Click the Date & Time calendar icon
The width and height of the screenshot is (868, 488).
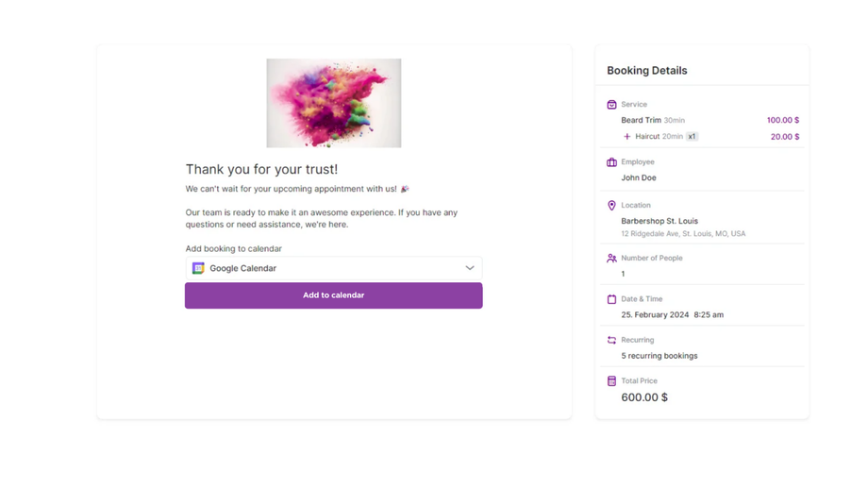click(611, 299)
